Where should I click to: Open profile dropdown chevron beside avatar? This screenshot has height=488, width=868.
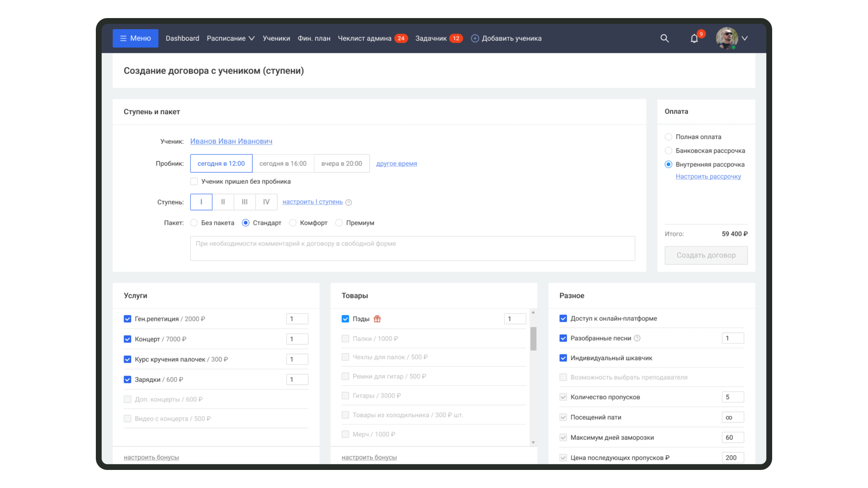(x=745, y=38)
